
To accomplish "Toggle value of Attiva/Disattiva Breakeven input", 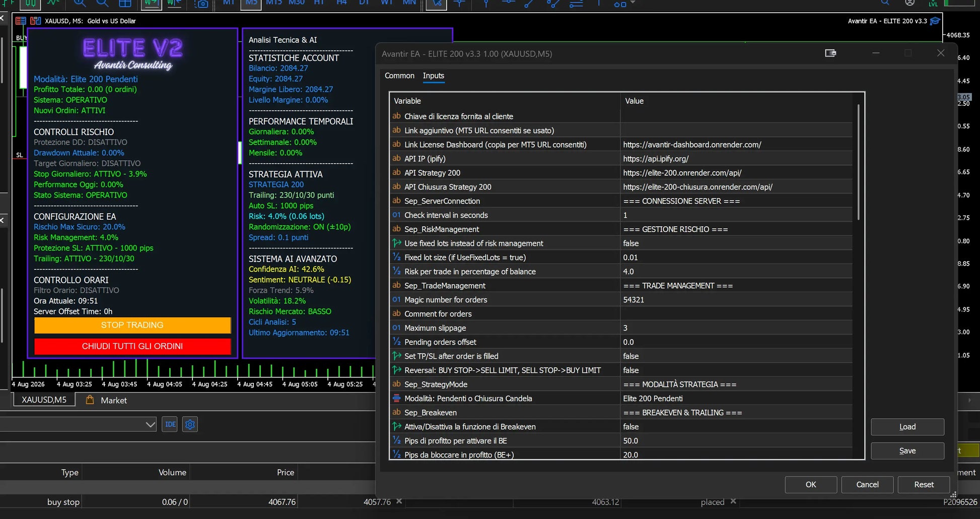I will pyautogui.click(x=736, y=427).
